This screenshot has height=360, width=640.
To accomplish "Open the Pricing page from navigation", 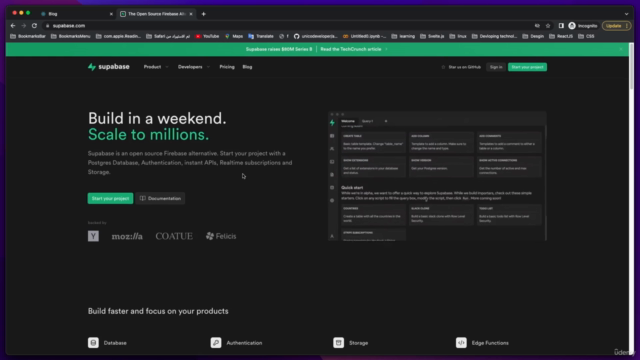I will [227, 67].
